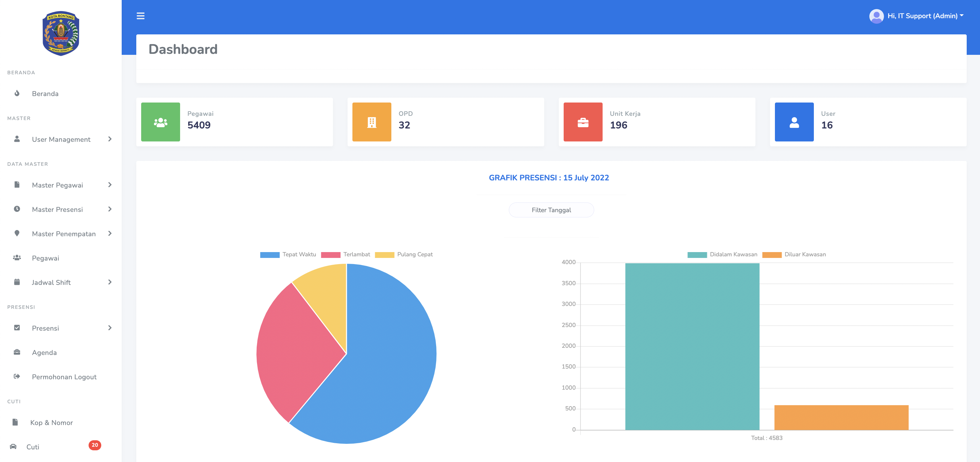
Task: Open the Beranda menu item
Action: (x=45, y=93)
